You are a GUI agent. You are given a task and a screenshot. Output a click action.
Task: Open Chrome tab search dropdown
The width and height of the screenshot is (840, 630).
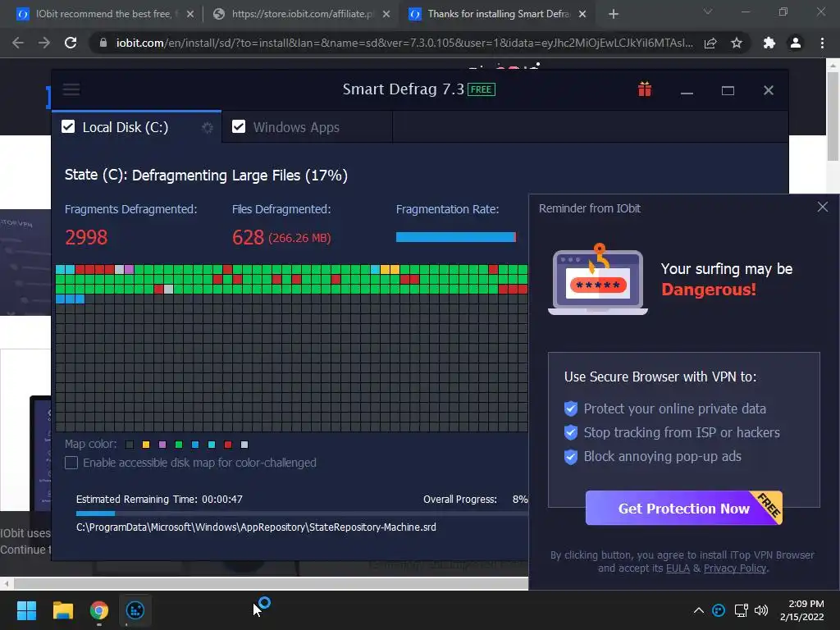708,11
